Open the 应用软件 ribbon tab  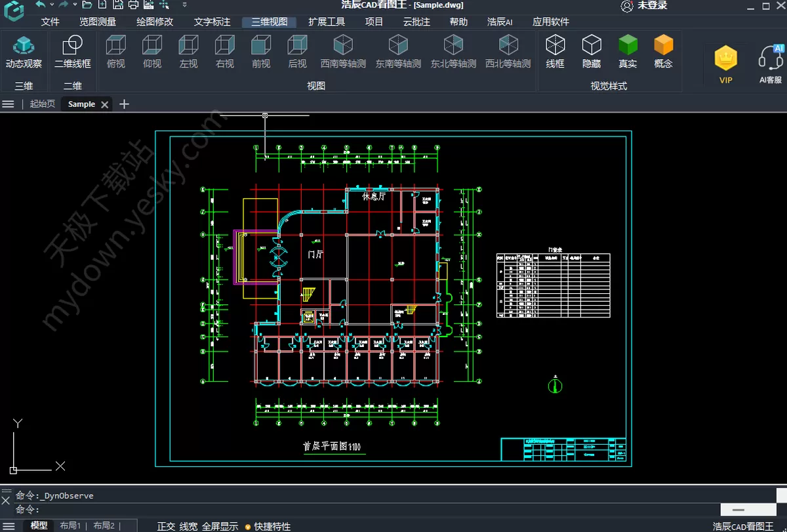[551, 22]
